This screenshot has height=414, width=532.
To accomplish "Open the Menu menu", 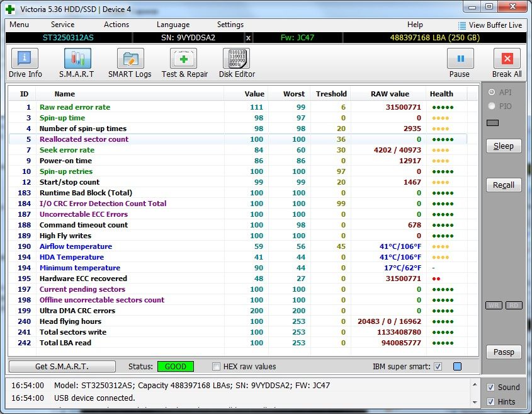I will 20,25.
